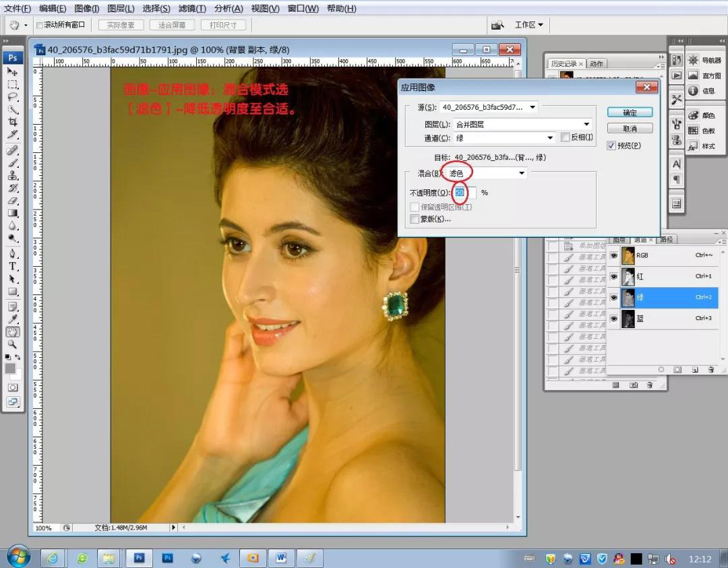Click the foreground color swatch
728x568 pixels.
[10, 369]
